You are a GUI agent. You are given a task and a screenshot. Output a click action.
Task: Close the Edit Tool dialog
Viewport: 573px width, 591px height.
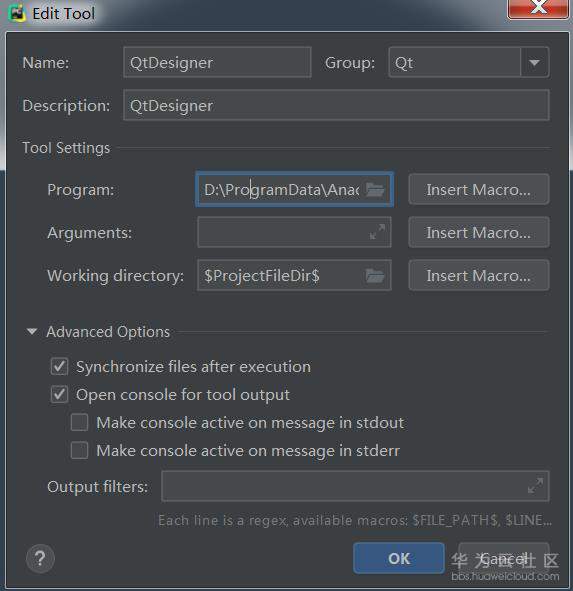click(x=538, y=8)
